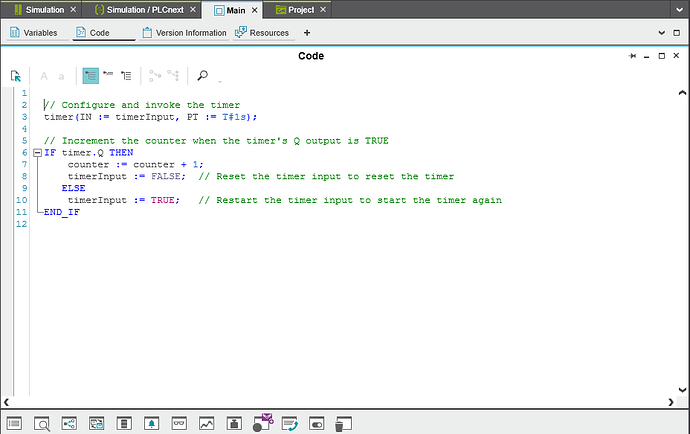Click the lowercase a toolbar icon
690x434 pixels.
click(61, 77)
